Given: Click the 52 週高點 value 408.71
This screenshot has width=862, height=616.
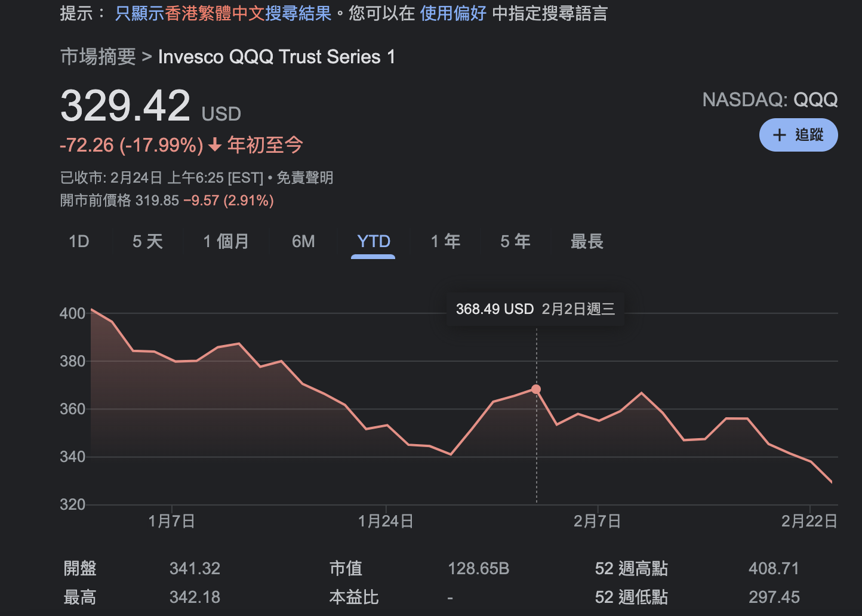Looking at the screenshot, I should tap(774, 568).
